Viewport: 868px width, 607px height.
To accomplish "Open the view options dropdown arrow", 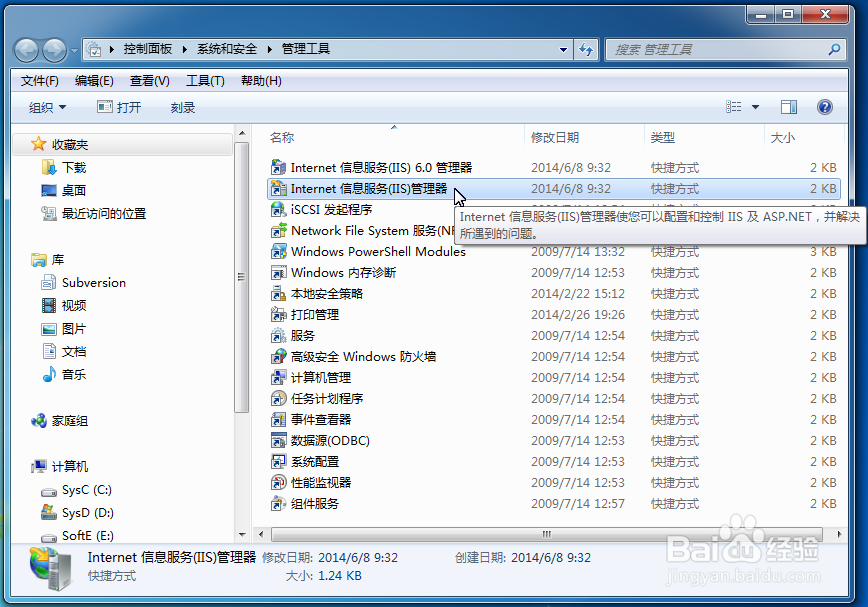I will [x=755, y=107].
